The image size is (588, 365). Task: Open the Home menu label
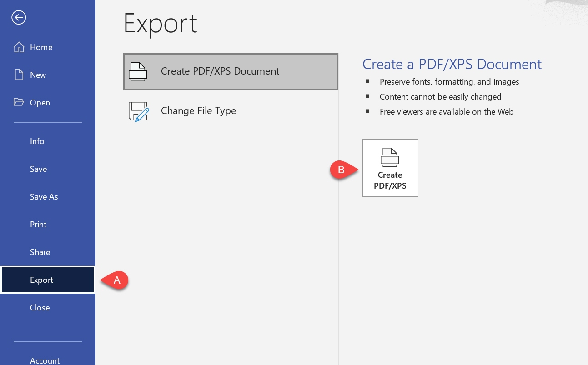point(41,47)
